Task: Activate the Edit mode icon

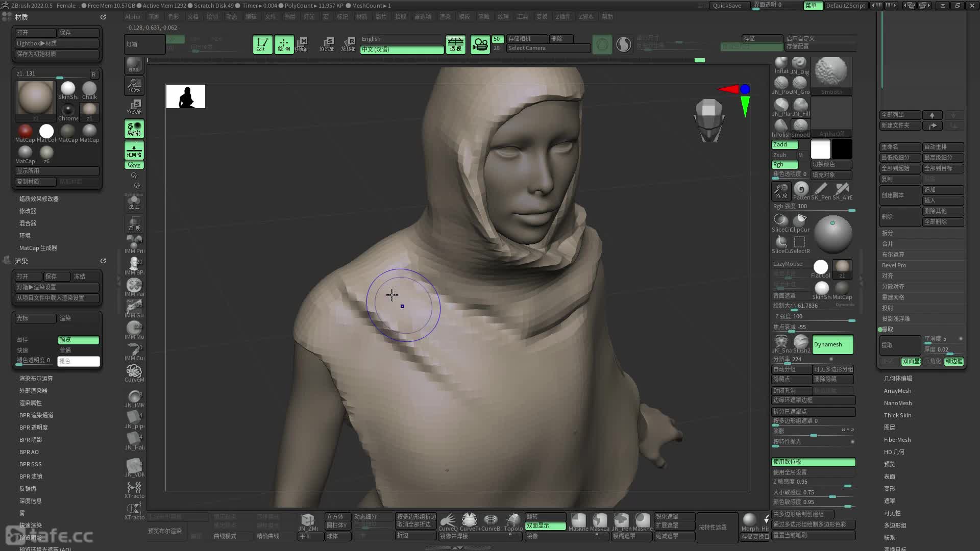Action: coord(262,44)
